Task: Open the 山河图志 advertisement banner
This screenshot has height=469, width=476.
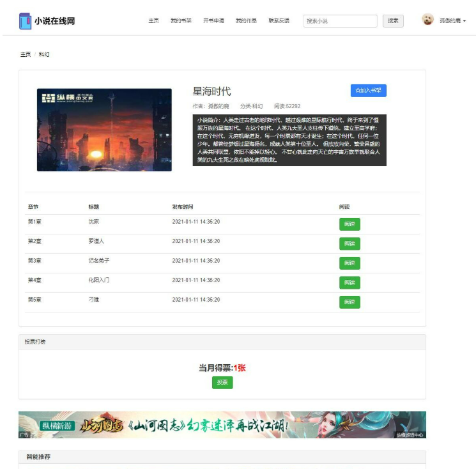Action: coord(222,425)
